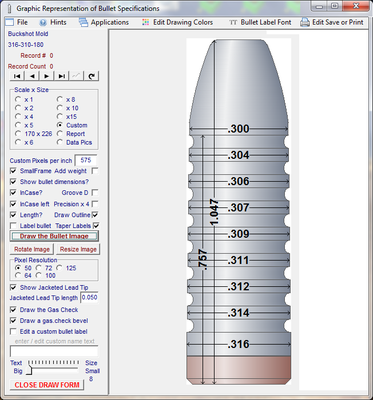Viewport: 373px width, 400px height.
Task: Click the refresh record icon
Action: coord(91,76)
